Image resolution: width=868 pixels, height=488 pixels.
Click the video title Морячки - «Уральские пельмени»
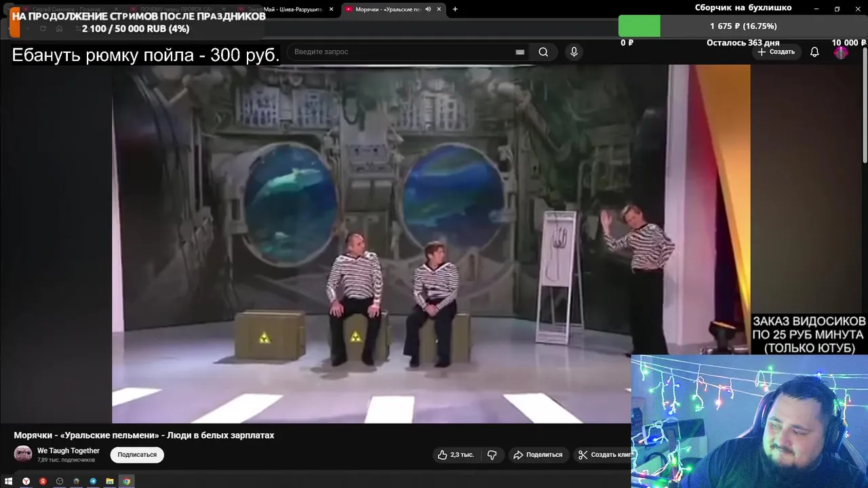tap(144, 435)
